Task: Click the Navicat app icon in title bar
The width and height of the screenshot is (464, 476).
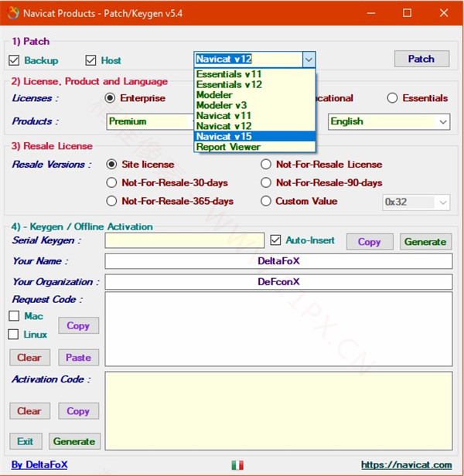Action: pos(13,13)
